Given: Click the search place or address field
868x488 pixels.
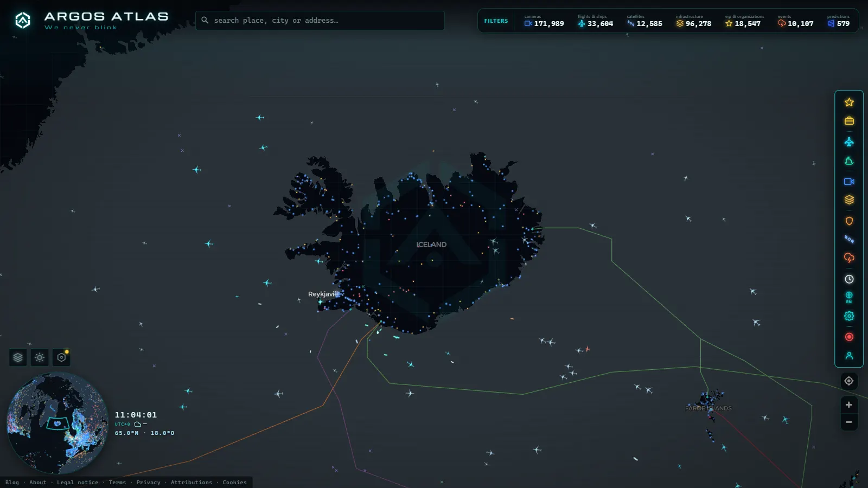Looking at the screenshot, I should click(x=320, y=21).
